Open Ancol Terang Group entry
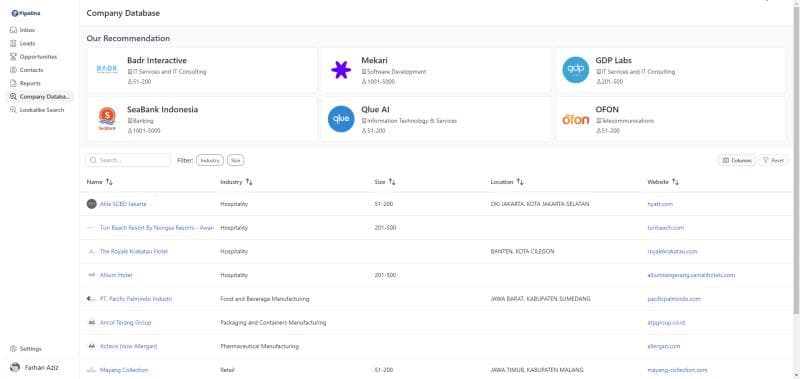 tap(126, 322)
